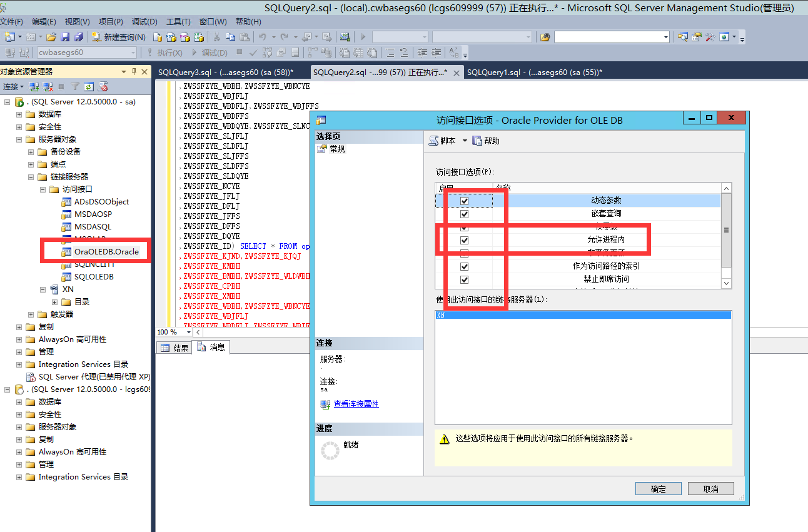Click the Refresh icon in Object Explorer toolbar
This screenshot has width=808, height=532.
(x=89, y=87)
